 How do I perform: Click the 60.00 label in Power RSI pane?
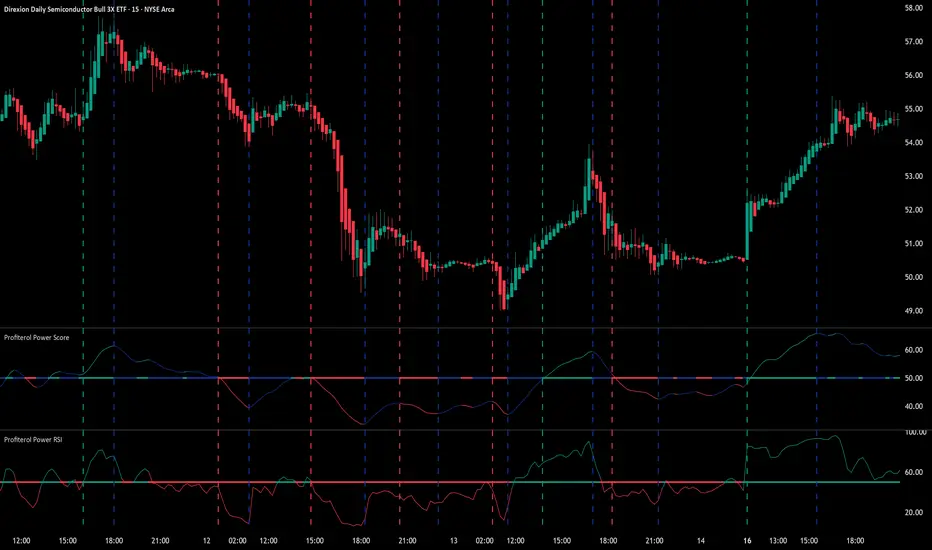[913, 473]
